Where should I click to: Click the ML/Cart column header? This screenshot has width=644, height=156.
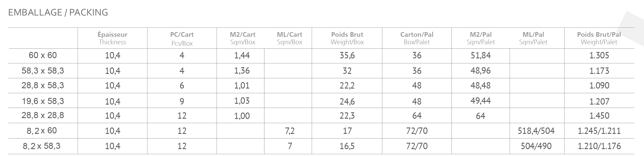[x=289, y=38]
